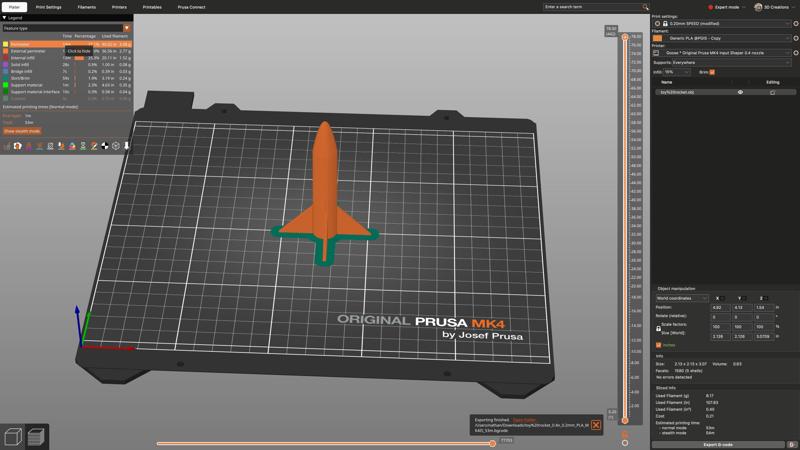This screenshot has height=450, width=800.
Task: Toggle Custom G-codes display icon
Action: coord(94,146)
